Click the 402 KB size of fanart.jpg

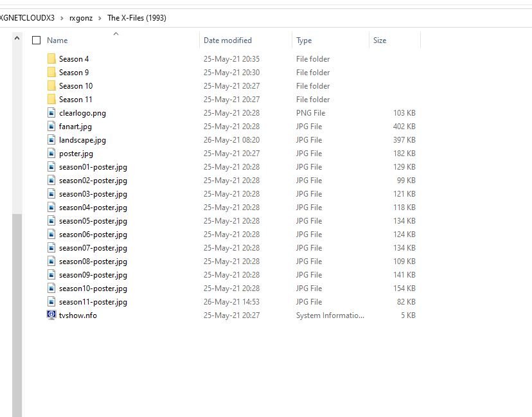[404, 126]
